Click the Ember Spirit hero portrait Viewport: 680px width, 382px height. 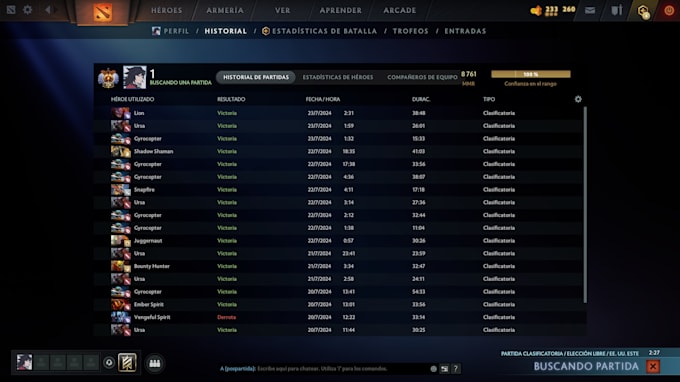[121, 304]
